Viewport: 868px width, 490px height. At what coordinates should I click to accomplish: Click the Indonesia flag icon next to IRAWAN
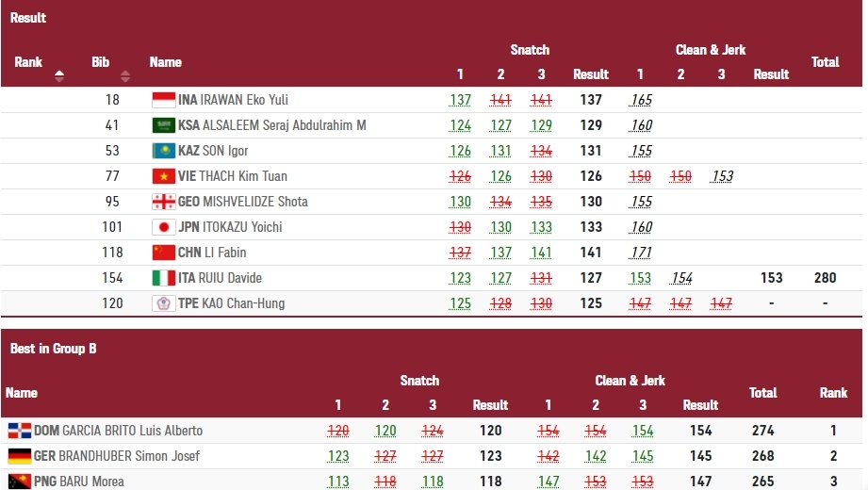point(163,100)
